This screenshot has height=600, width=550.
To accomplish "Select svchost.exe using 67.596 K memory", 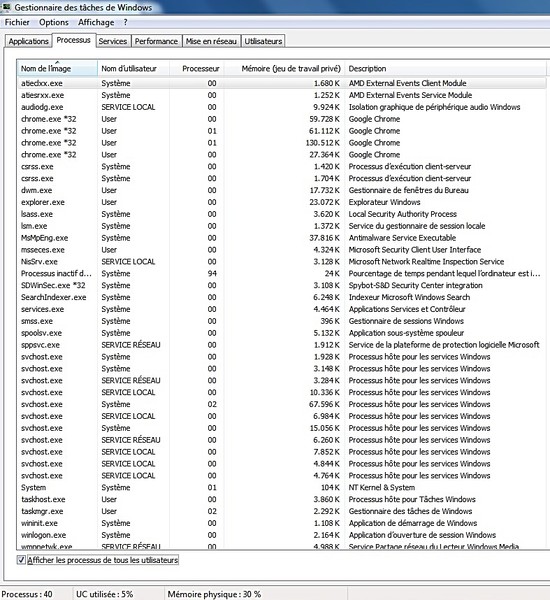I will click(282, 404).
